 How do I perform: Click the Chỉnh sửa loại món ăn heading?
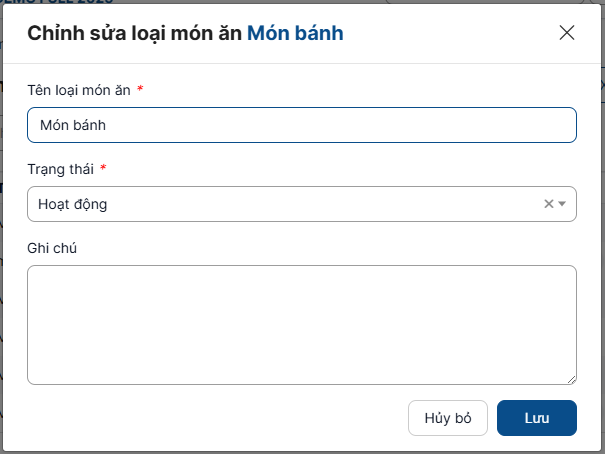(134, 33)
